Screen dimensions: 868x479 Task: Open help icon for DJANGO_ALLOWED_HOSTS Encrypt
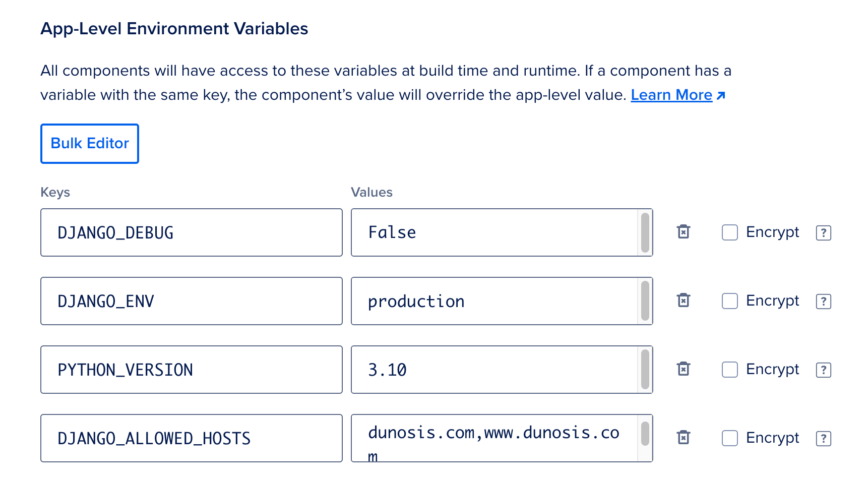pos(823,439)
